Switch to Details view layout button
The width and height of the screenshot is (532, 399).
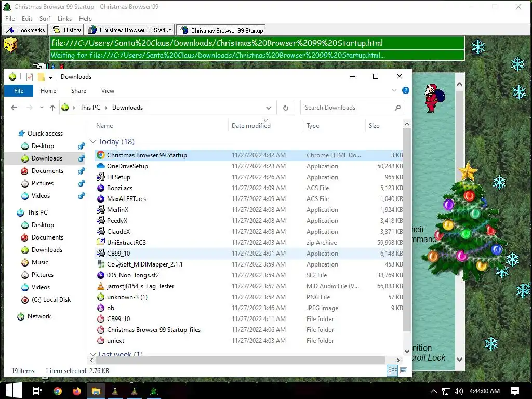pyautogui.click(x=392, y=370)
